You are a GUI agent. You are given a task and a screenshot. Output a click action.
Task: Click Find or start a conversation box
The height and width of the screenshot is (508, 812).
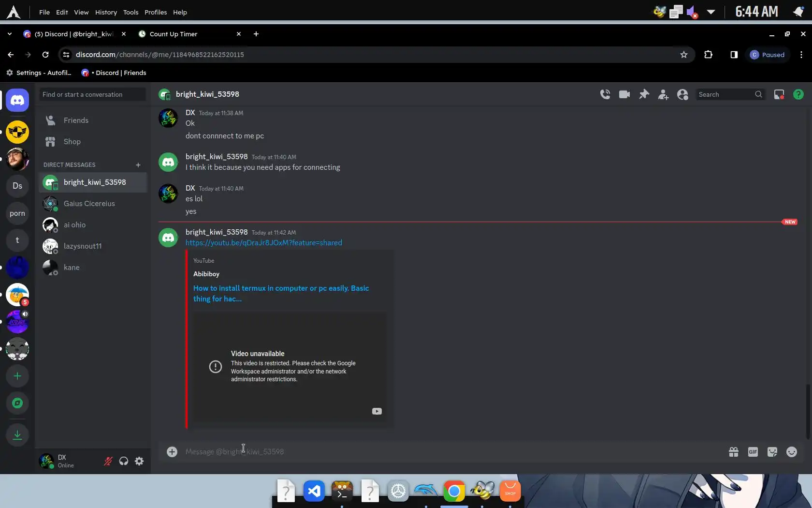[92, 94]
